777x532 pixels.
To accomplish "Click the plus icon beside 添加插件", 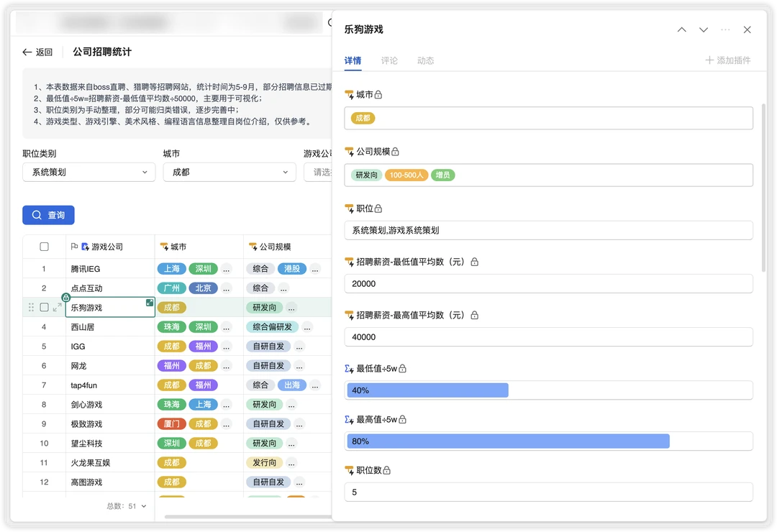I will tap(709, 60).
